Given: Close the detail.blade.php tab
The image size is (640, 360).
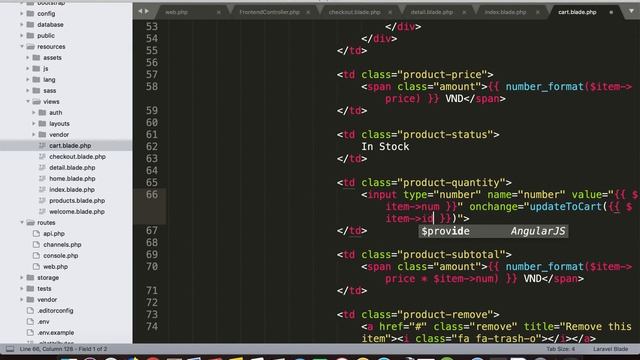Looking at the screenshot, I should pos(464,12).
